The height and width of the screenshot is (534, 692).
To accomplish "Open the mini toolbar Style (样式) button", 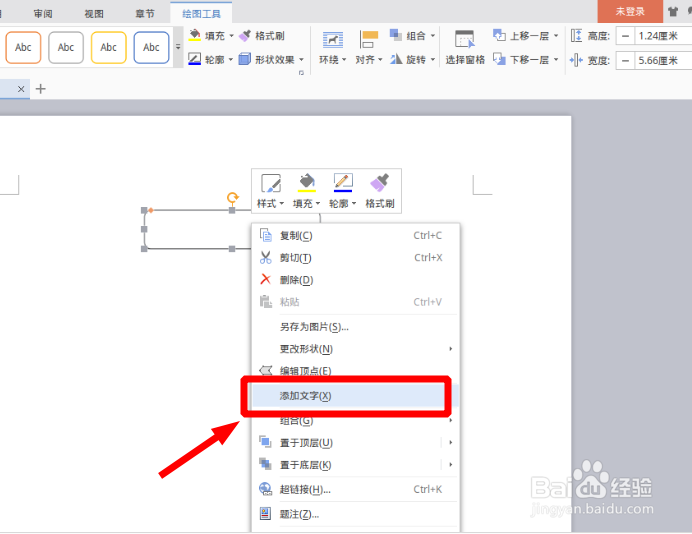I will (x=271, y=191).
